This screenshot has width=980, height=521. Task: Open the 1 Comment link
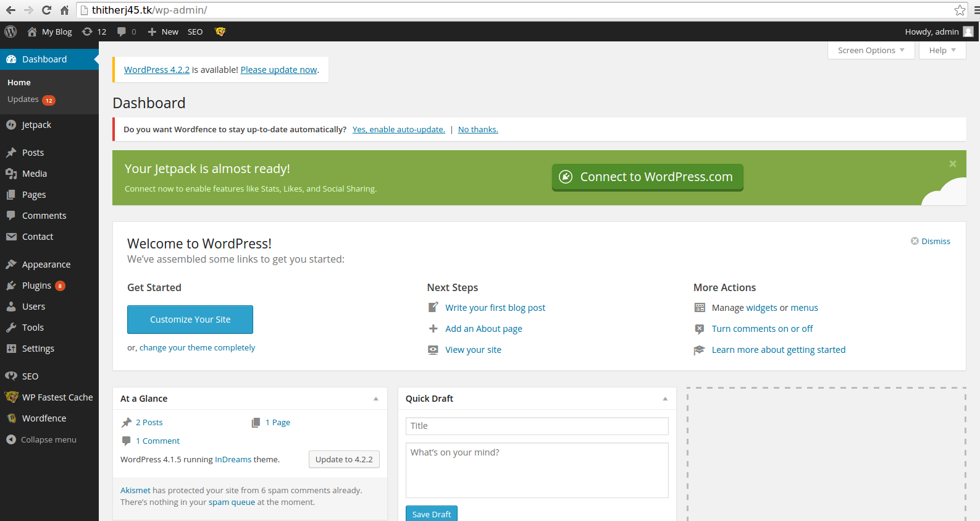[x=158, y=441]
